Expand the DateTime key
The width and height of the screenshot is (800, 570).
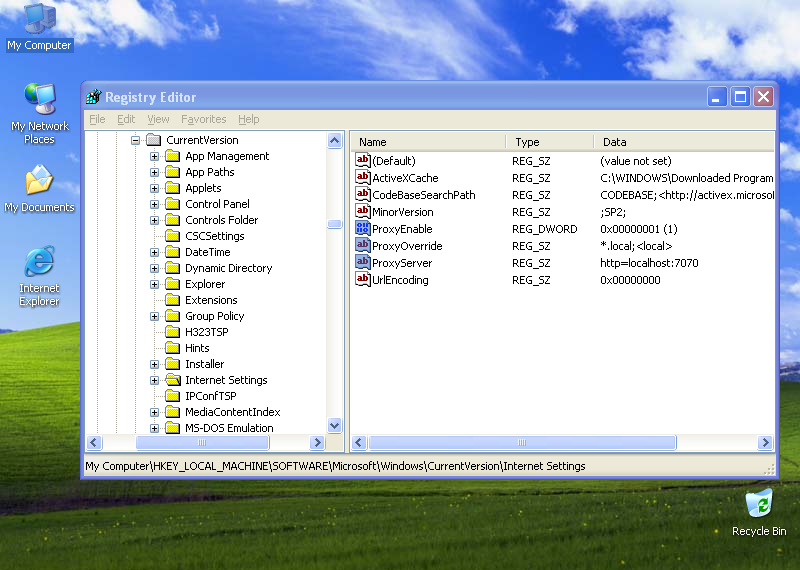[154, 252]
